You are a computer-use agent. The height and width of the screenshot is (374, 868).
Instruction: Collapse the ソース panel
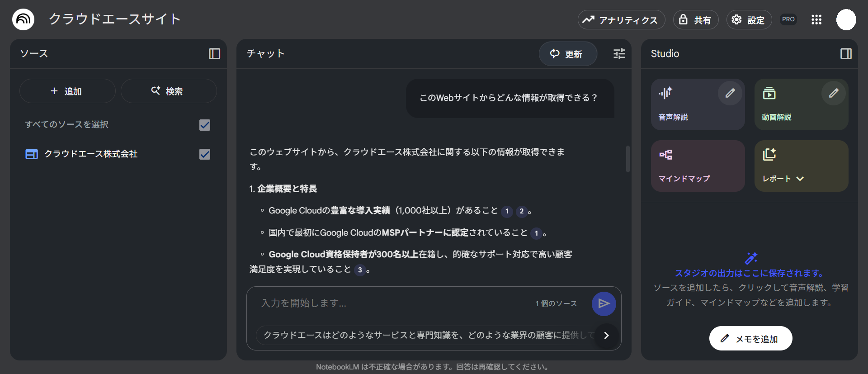[x=214, y=54]
